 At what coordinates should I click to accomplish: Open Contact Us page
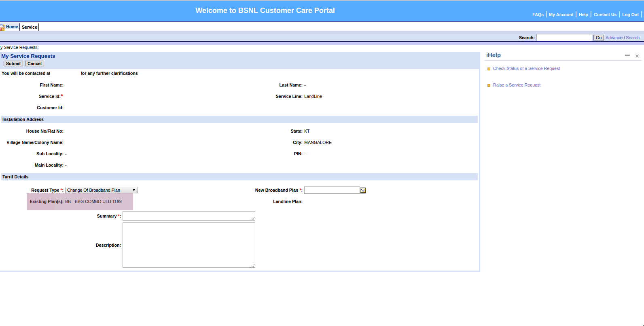click(x=605, y=15)
